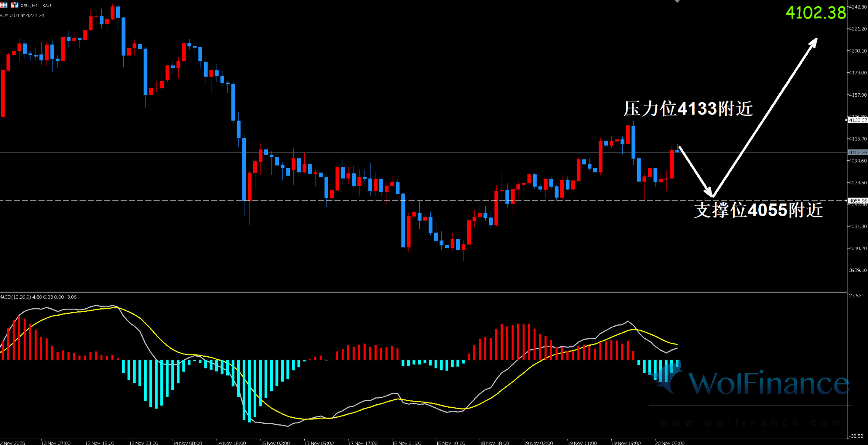This screenshot has height=445, width=868.
Task: Click the 4200.10 price scale value
Action: pyautogui.click(x=858, y=51)
